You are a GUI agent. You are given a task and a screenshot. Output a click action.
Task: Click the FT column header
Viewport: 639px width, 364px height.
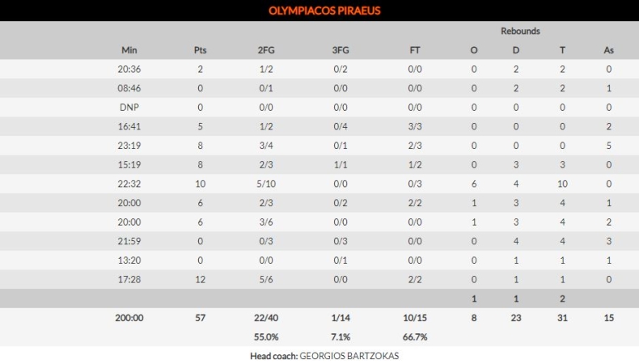point(415,50)
